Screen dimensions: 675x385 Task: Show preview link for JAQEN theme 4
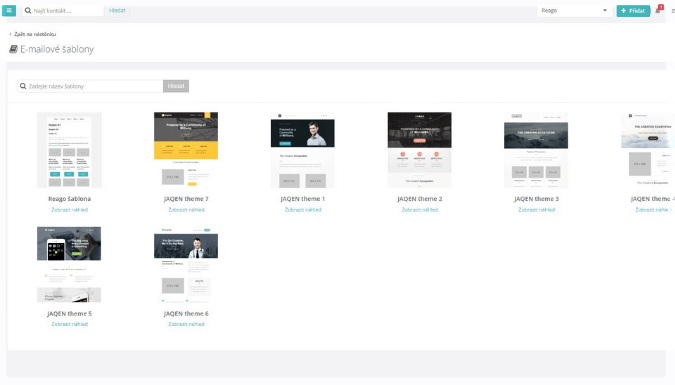[x=653, y=210]
